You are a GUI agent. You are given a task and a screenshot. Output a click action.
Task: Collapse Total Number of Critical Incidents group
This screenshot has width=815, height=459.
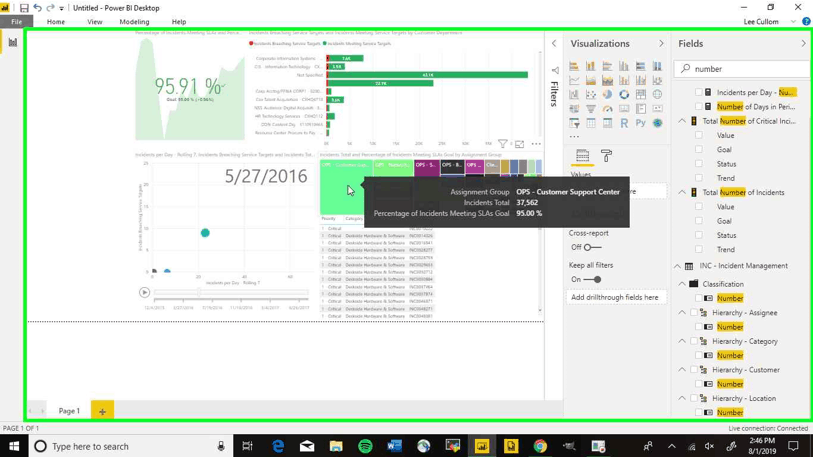point(682,121)
